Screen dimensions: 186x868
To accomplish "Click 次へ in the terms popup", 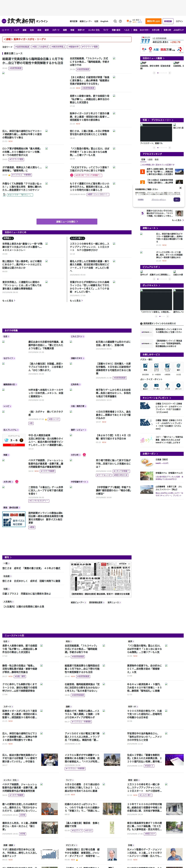I will pos(177,199).
